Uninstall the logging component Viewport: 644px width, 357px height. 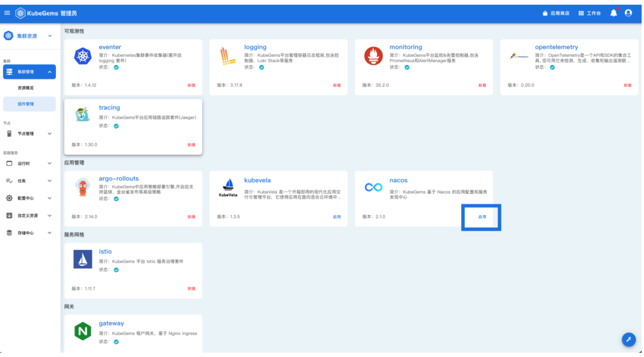(337, 85)
